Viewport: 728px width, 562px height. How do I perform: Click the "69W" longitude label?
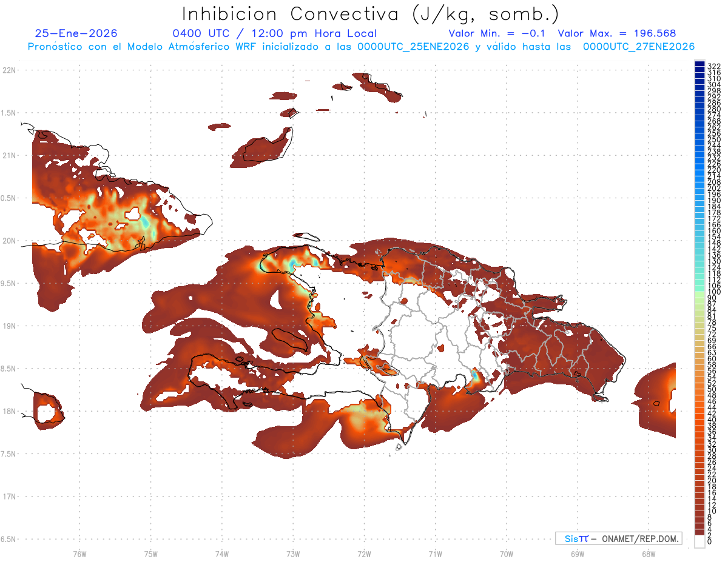coord(577,554)
